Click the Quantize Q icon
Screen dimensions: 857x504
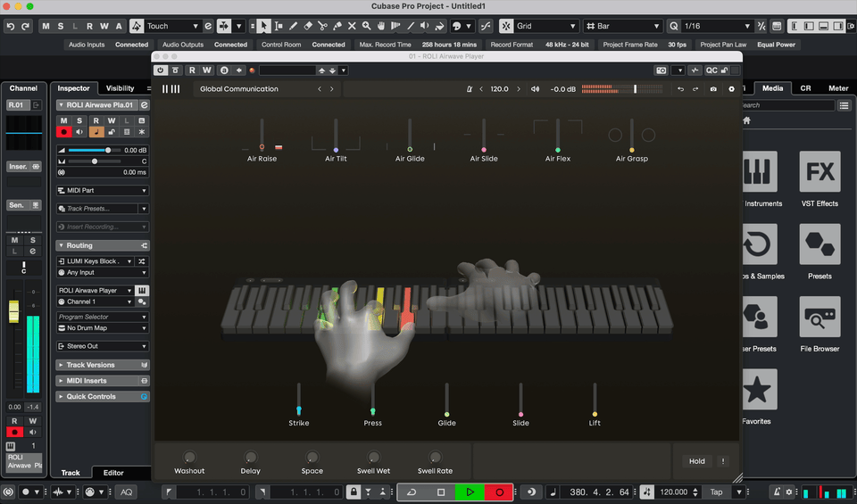(x=674, y=26)
